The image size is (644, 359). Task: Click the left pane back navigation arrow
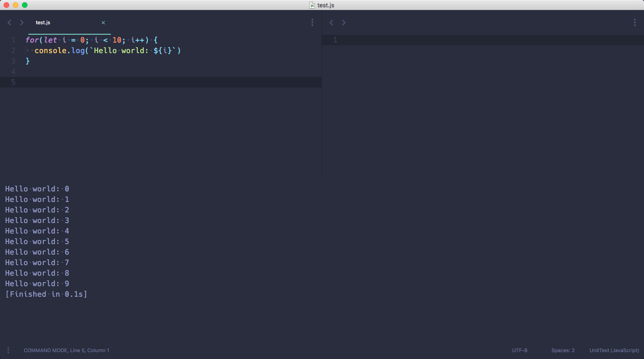pyautogui.click(x=9, y=22)
